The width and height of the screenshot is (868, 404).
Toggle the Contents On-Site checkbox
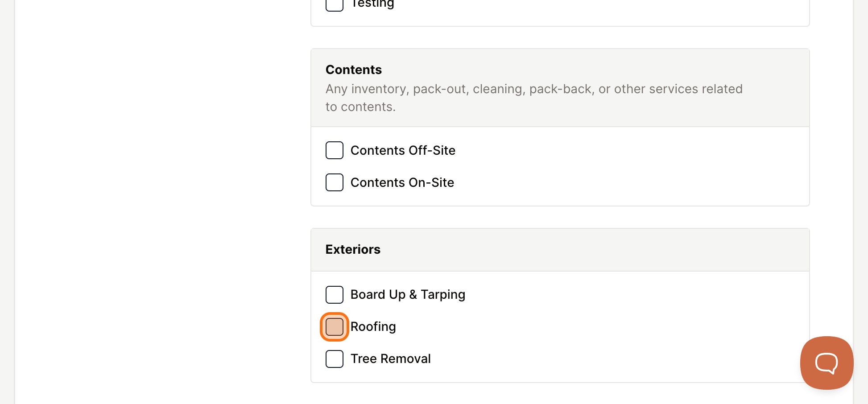(x=335, y=182)
